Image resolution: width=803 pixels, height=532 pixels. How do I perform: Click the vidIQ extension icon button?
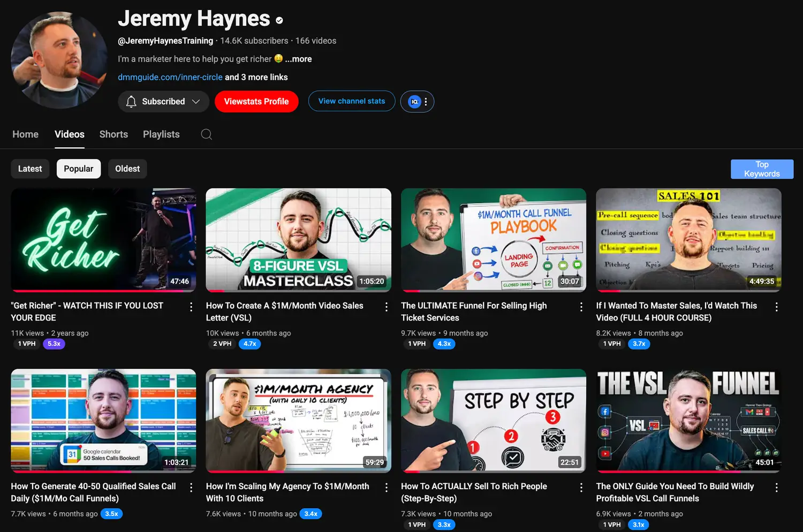[x=415, y=102]
